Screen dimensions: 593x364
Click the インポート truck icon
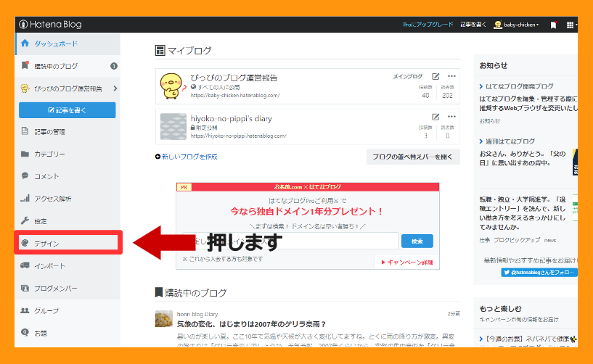tap(25, 265)
